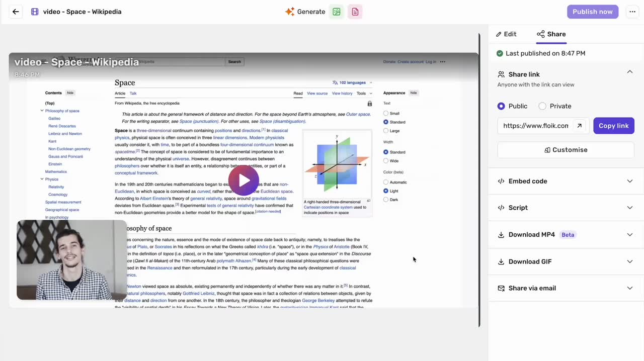Go back using the left arrow
644x361 pixels.
[16, 12]
